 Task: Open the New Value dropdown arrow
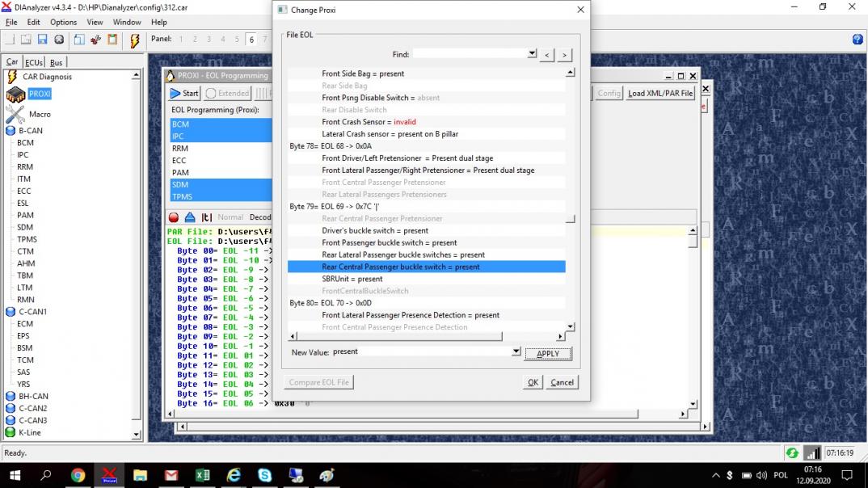coord(516,351)
